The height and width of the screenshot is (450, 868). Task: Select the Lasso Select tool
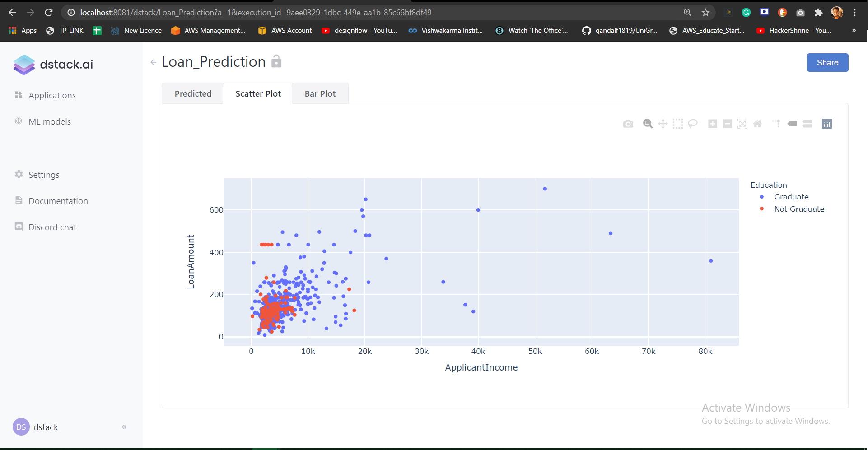point(693,124)
